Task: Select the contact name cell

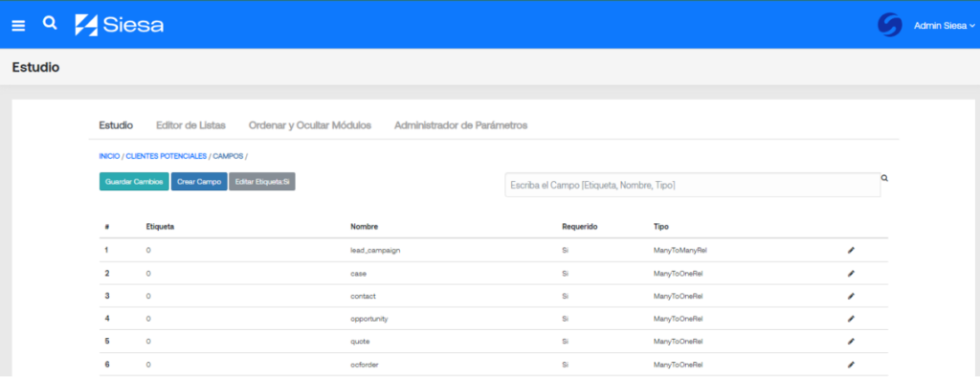Action: tap(363, 296)
